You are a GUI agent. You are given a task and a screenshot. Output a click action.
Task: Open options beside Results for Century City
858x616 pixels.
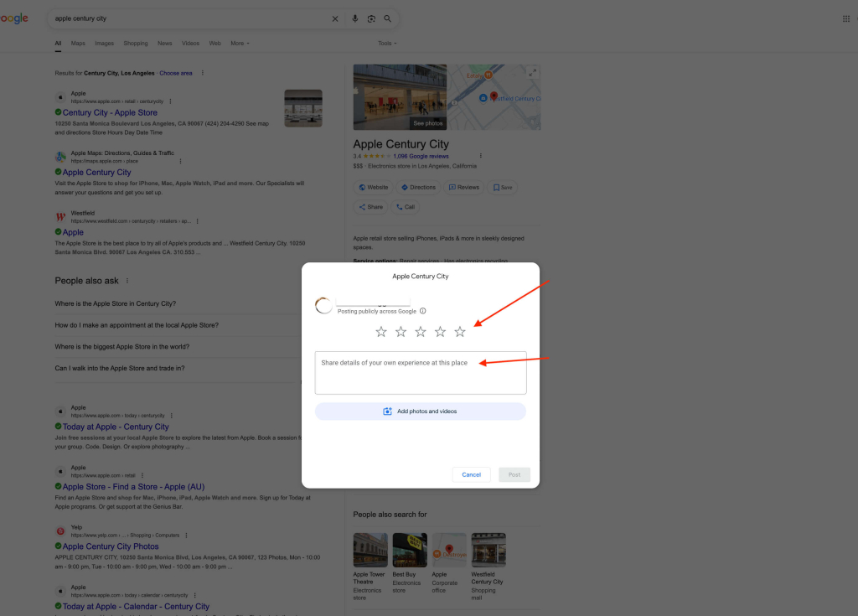click(x=202, y=73)
